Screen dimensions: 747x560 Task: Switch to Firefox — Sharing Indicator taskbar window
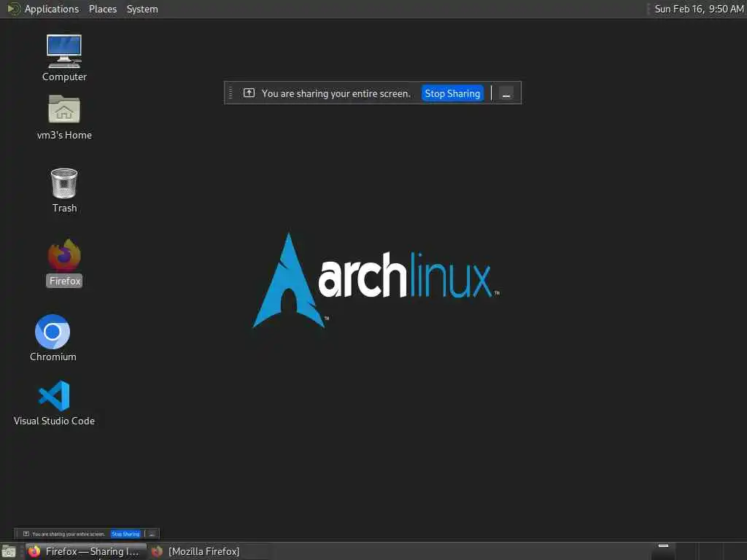[86, 551]
